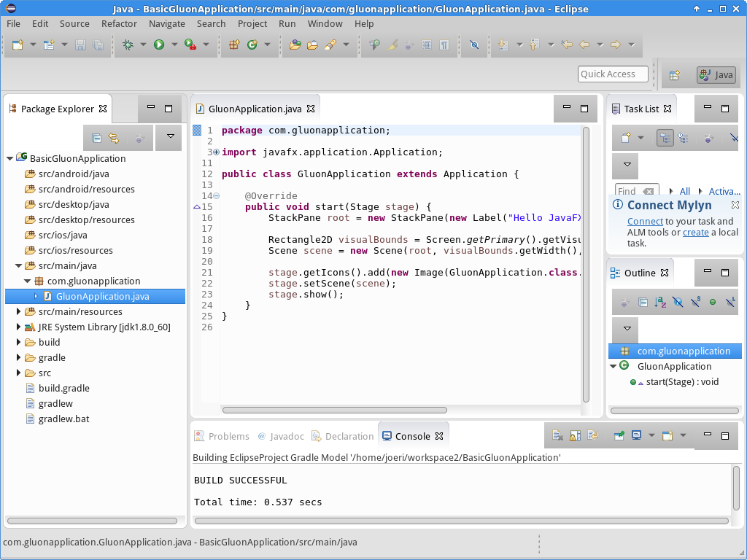Click the Display Selected Console icon
The width and height of the screenshot is (747, 560).
(x=636, y=435)
